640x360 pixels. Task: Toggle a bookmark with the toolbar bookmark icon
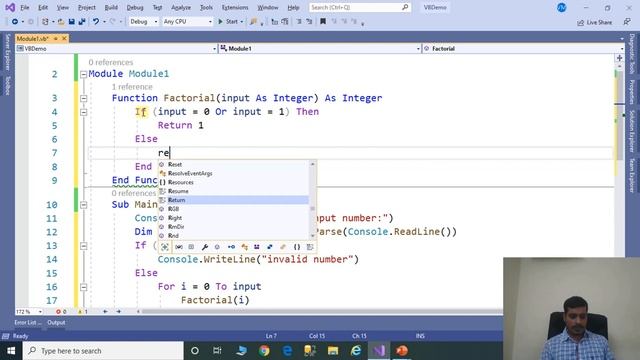pos(323,22)
